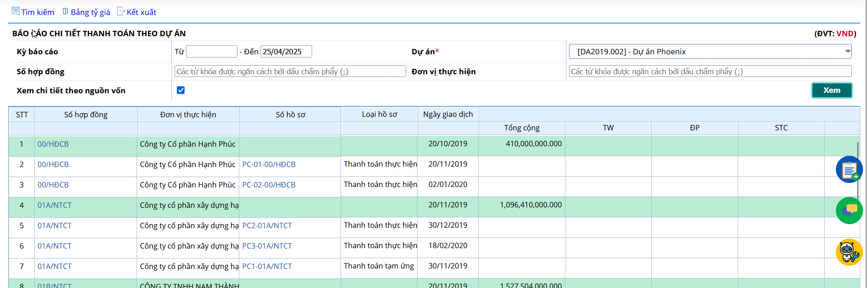This screenshot has width=868, height=288.
Task: Click Công ty cổ phần xây dựng in row 4
Action: pyautogui.click(x=189, y=205)
